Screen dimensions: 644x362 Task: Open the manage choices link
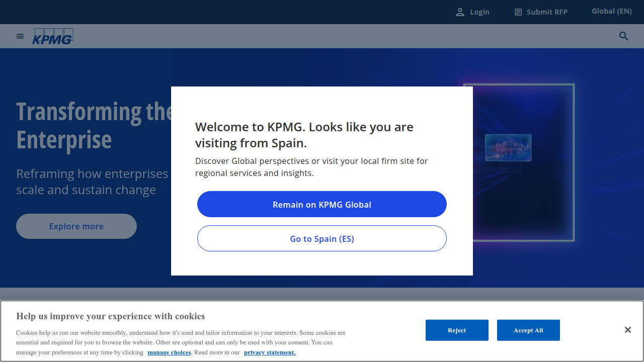pyautogui.click(x=169, y=352)
